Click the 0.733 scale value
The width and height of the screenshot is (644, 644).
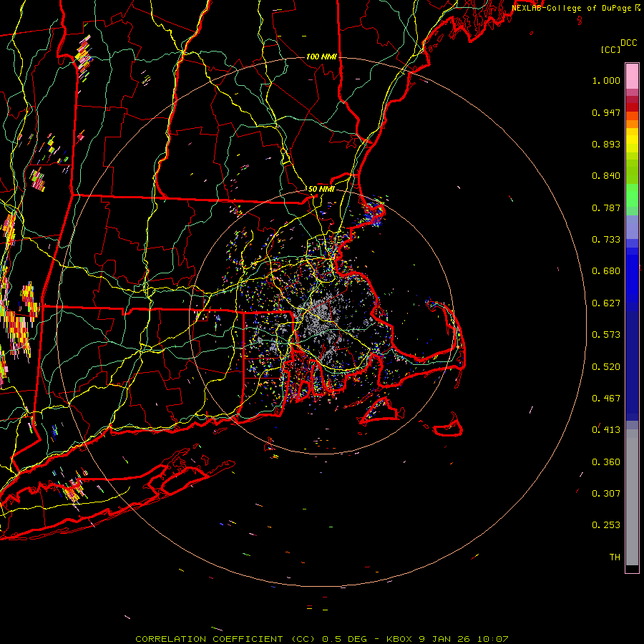606,240
